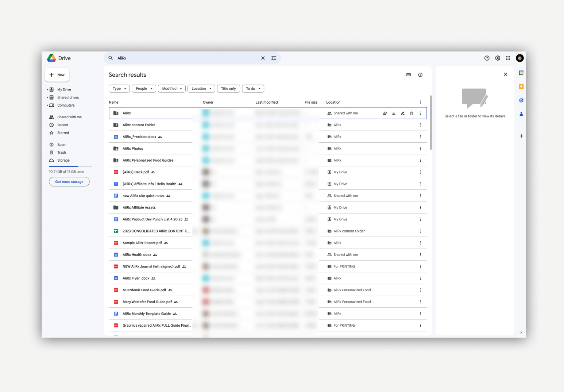Clear the AliRx search query

coord(263,58)
